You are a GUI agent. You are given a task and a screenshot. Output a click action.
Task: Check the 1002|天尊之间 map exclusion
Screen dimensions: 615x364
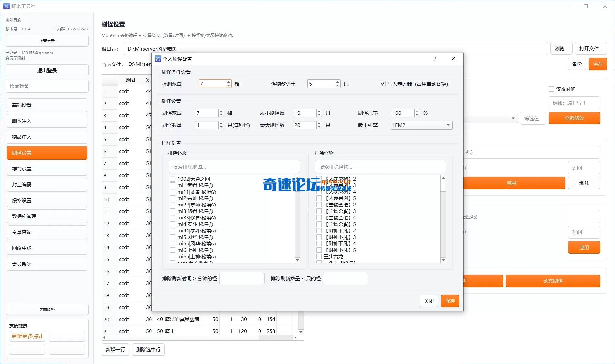pyautogui.click(x=173, y=179)
